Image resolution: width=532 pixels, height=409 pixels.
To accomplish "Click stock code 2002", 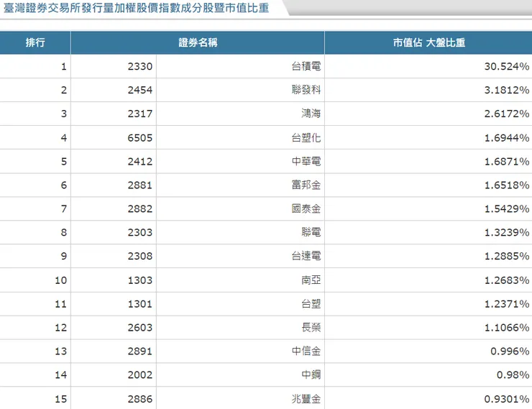I will (x=139, y=375).
